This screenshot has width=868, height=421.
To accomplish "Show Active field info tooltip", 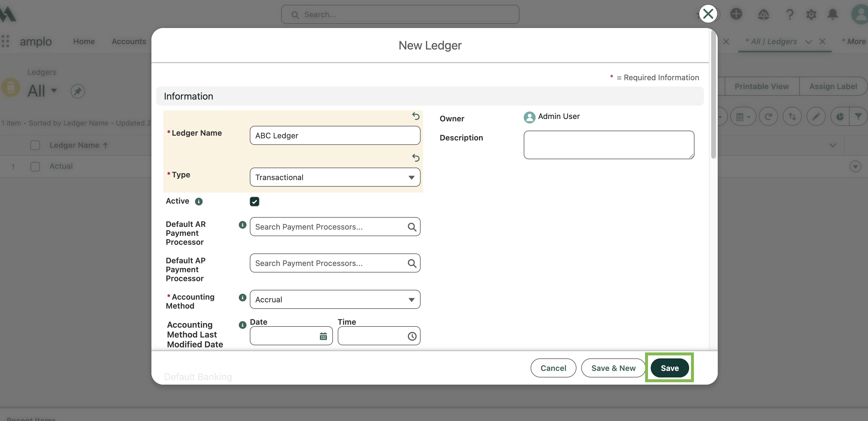I will pos(199,201).
